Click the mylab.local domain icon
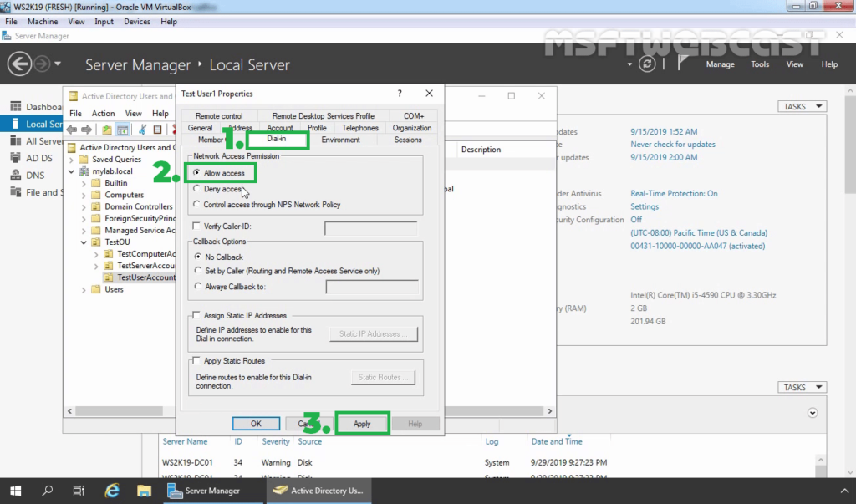This screenshot has height=504, width=856. coord(84,171)
